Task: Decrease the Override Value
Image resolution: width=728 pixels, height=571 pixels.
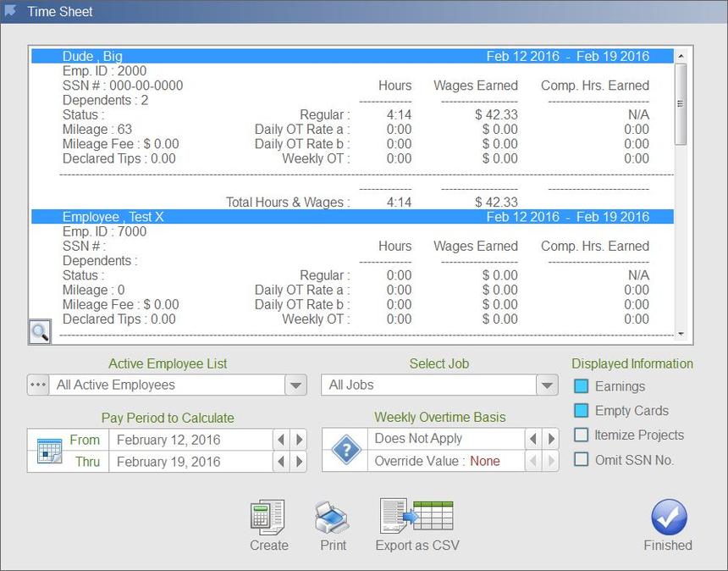Action: tap(533, 461)
